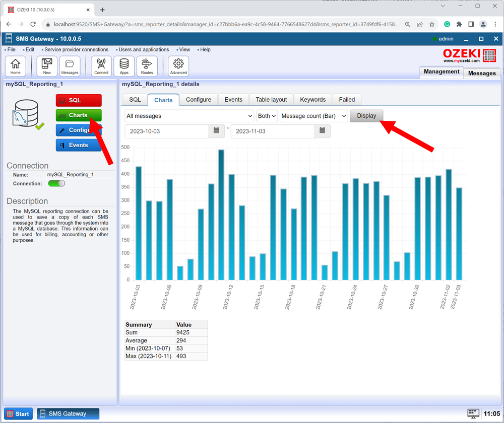
Task: Click the Average value 294
Action: click(x=181, y=340)
